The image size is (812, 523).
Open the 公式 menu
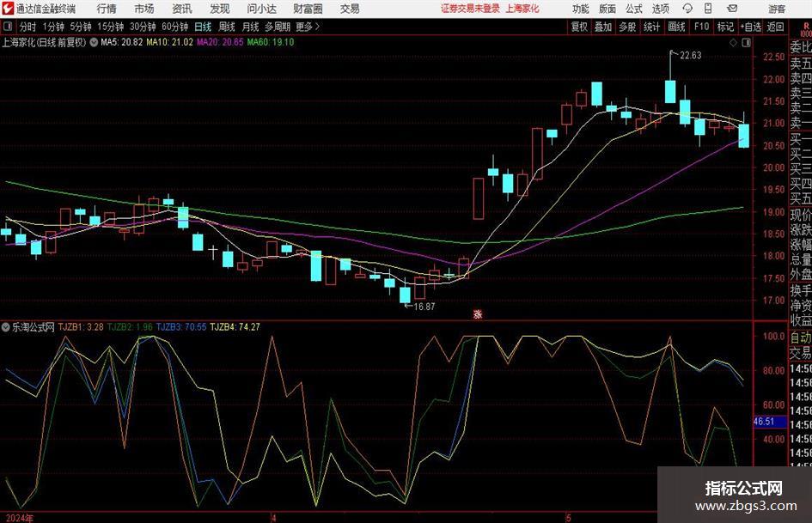click(x=634, y=9)
